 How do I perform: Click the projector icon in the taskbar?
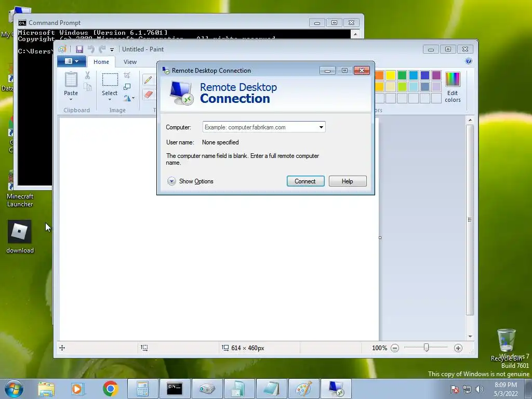tap(207, 389)
